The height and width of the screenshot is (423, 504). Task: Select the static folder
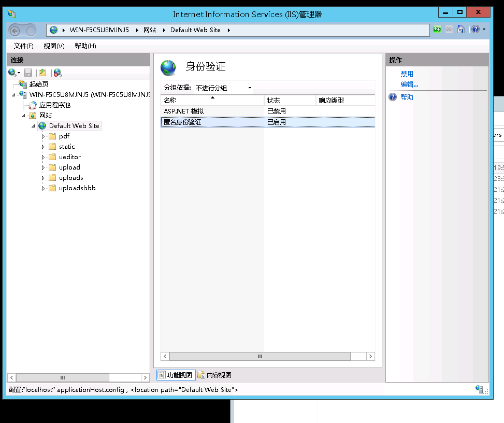pyautogui.click(x=67, y=147)
